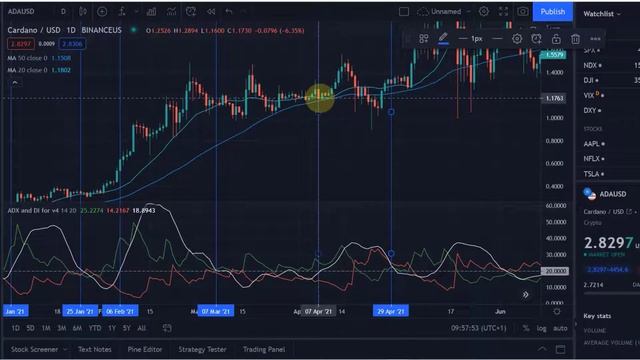This screenshot has width=640, height=360.
Task: Expand the small arrow beside Indicators
Action: (136, 11)
